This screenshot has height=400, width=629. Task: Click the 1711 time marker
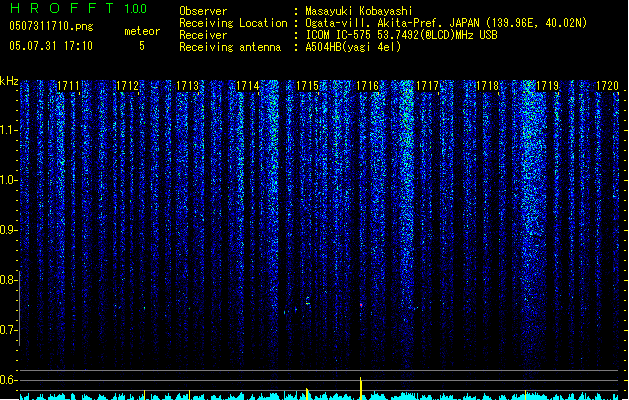coord(68,86)
